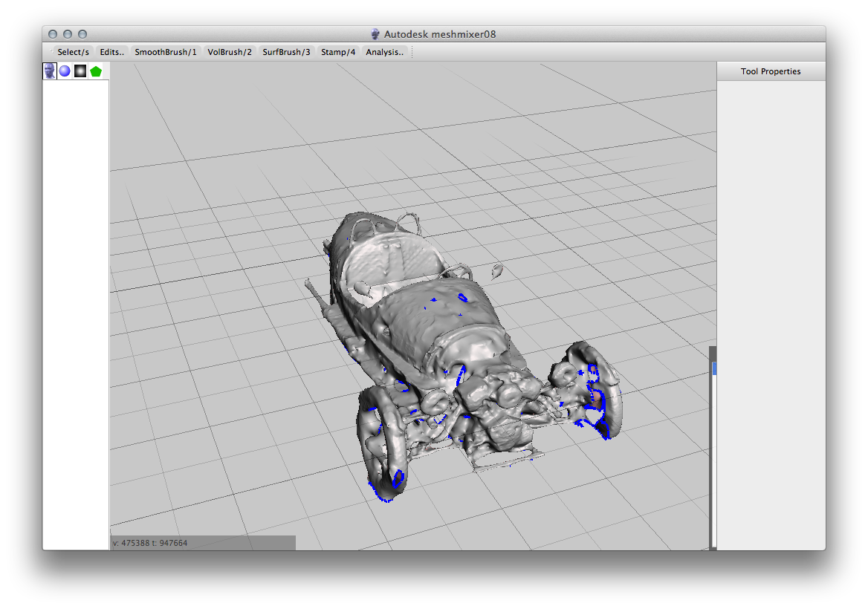Select the green pentagon icon

[x=96, y=71]
